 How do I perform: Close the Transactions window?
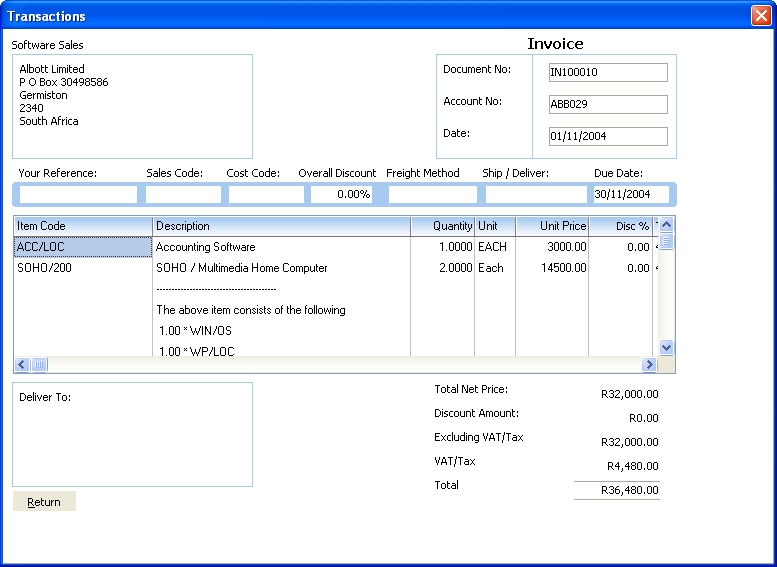[761, 15]
